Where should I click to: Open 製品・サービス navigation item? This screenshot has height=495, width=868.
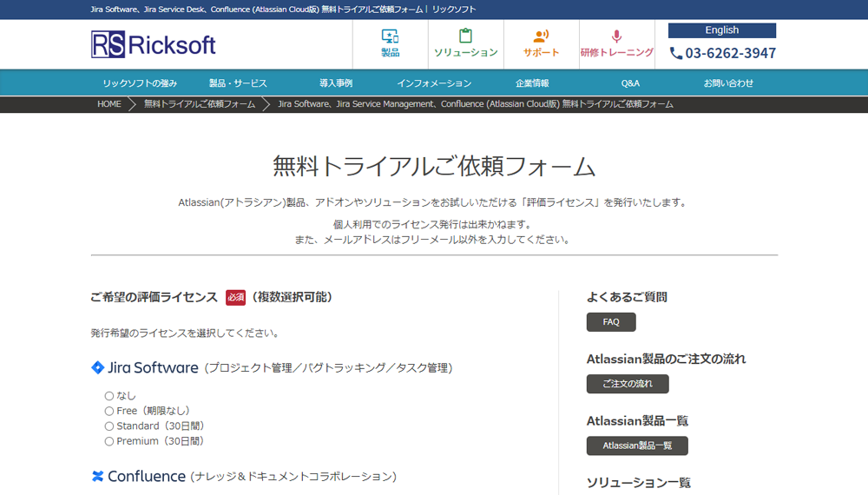tap(238, 83)
